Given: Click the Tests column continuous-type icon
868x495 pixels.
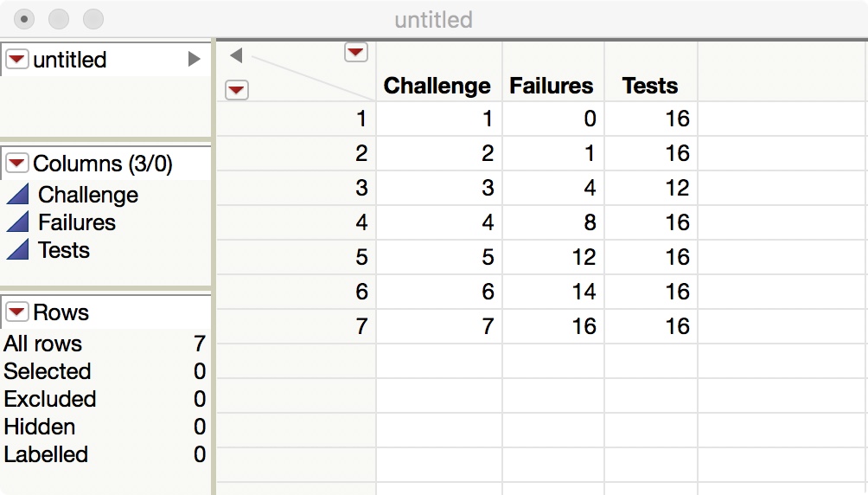Looking at the screenshot, I should (17, 250).
